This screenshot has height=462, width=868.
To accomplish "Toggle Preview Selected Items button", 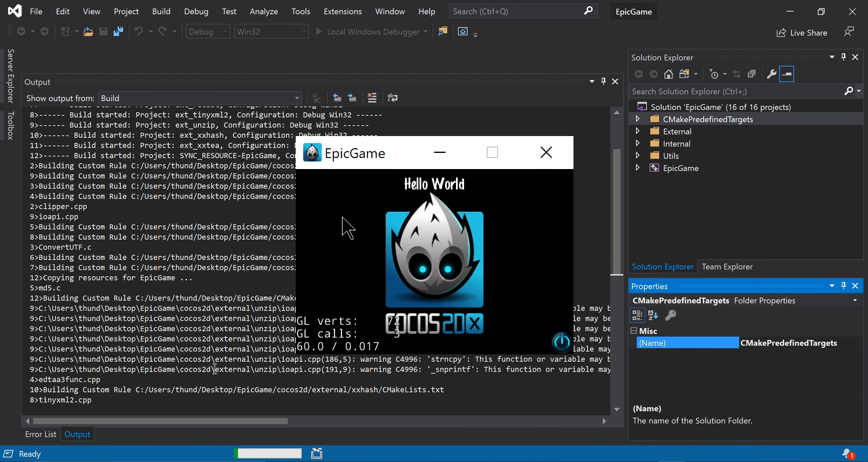I will (x=786, y=74).
